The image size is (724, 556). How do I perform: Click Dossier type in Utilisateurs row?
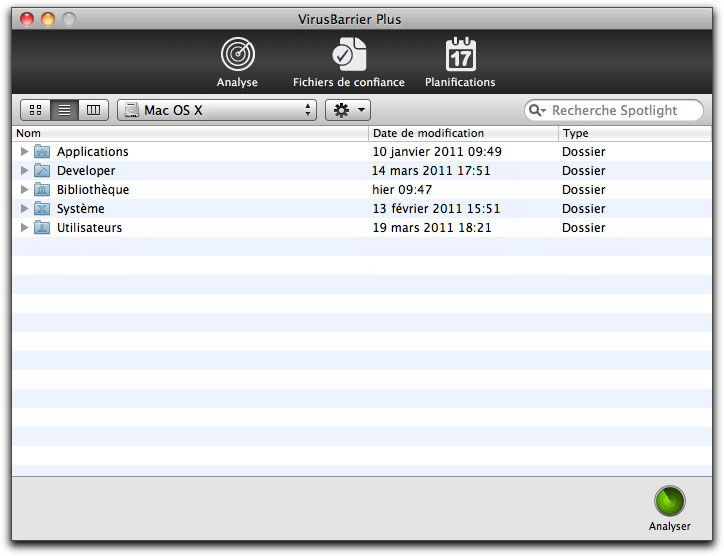click(584, 228)
